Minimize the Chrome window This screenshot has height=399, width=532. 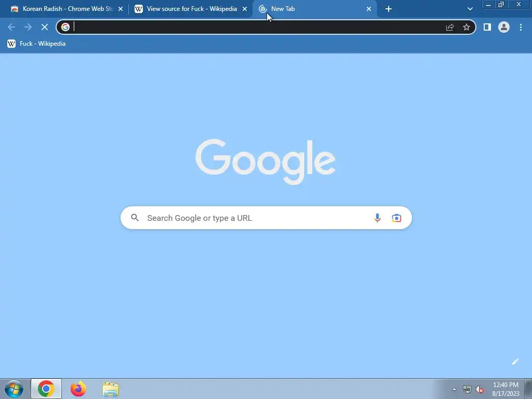(488, 4)
